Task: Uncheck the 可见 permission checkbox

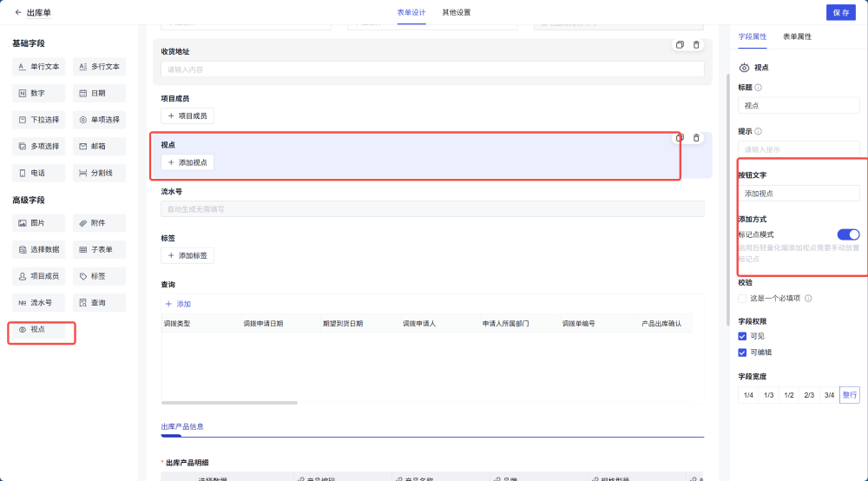Action: coord(742,336)
